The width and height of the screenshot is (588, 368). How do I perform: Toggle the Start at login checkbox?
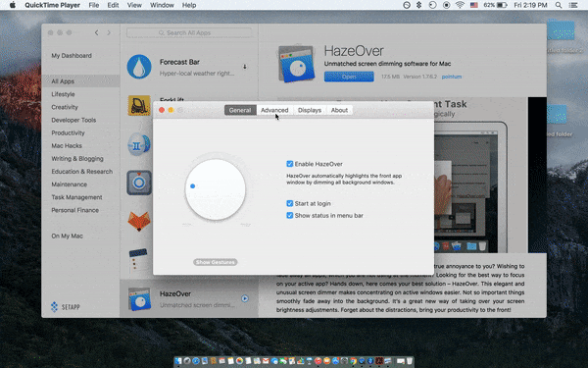click(289, 203)
